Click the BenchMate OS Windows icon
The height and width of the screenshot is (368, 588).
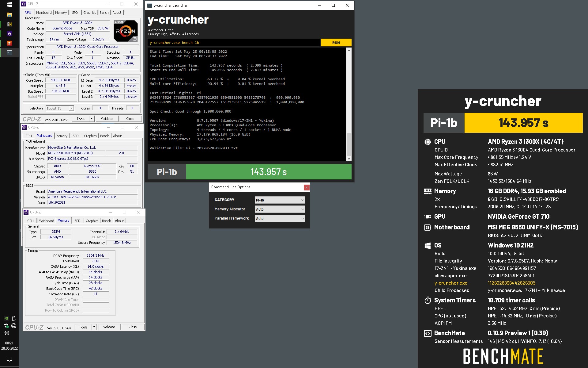[428, 246]
